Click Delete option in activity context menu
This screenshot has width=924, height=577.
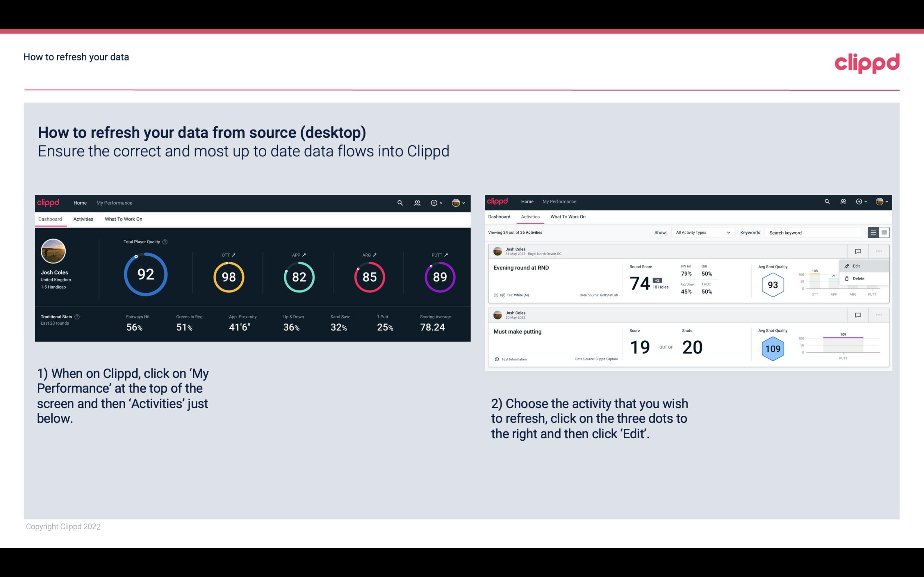[859, 278]
